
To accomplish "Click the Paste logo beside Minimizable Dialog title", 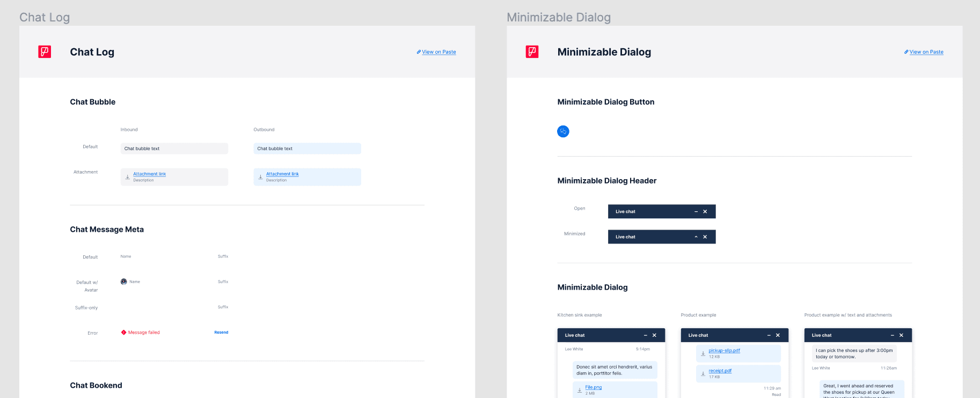I will [532, 52].
